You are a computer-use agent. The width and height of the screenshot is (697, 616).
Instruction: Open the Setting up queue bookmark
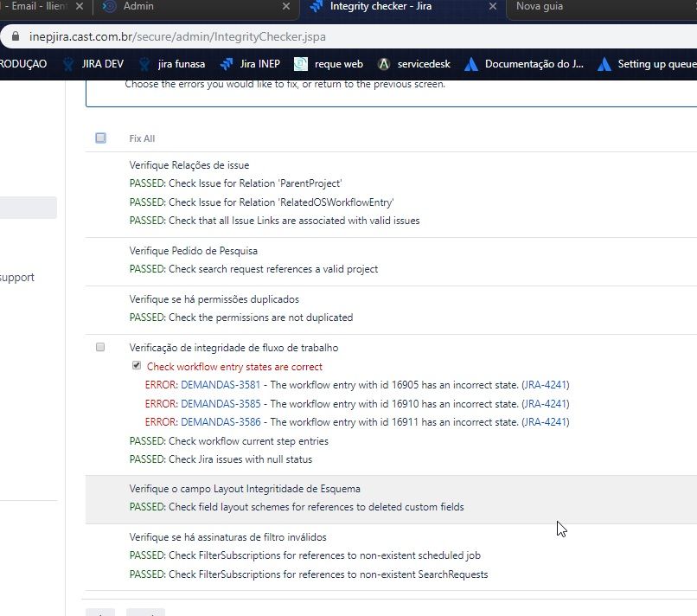coord(647,64)
